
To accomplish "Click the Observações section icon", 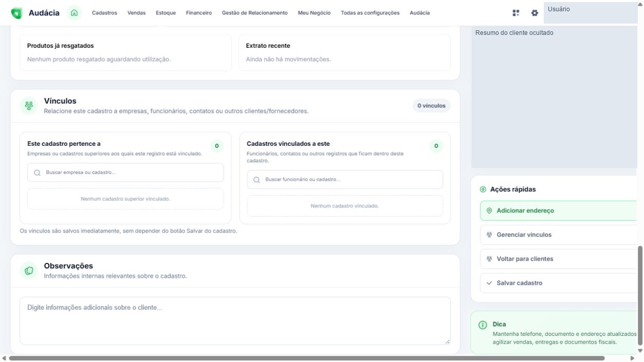I will coord(29,271).
